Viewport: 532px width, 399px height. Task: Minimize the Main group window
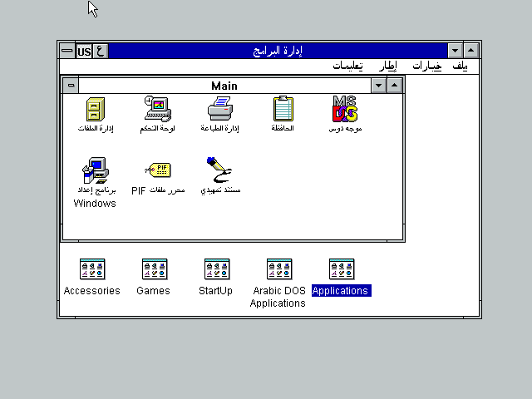pyautogui.click(x=379, y=86)
